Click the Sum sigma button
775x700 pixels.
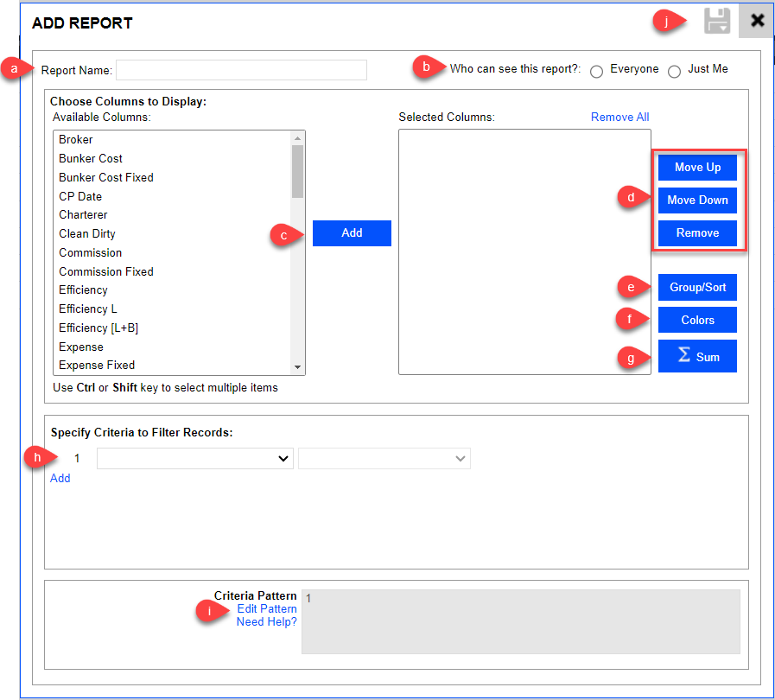coord(697,356)
